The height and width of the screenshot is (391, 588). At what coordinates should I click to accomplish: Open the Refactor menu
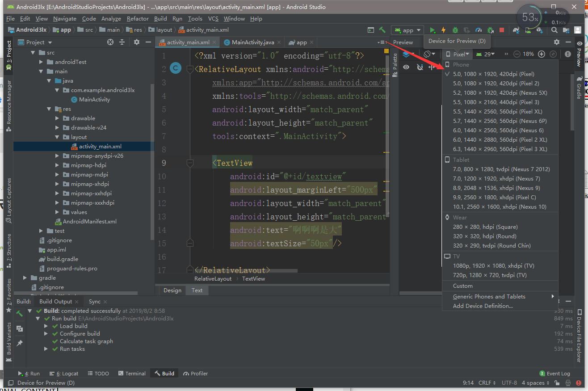(x=138, y=19)
